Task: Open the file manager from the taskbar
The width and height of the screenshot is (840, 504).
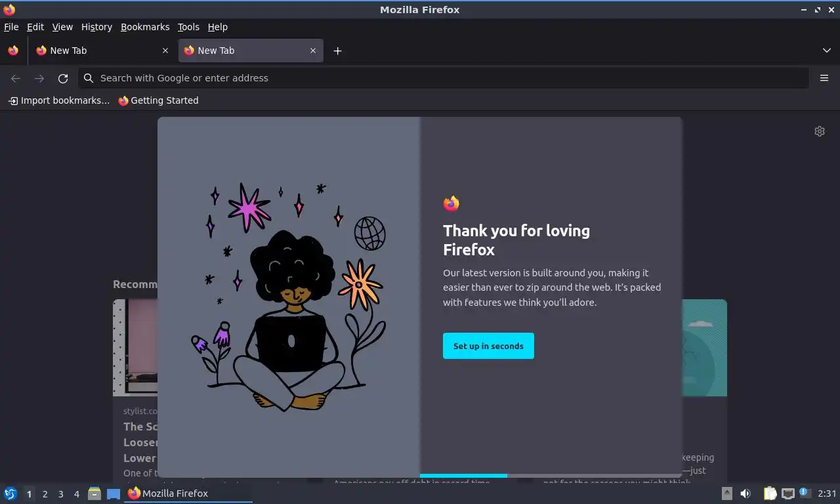Action: 94,493
